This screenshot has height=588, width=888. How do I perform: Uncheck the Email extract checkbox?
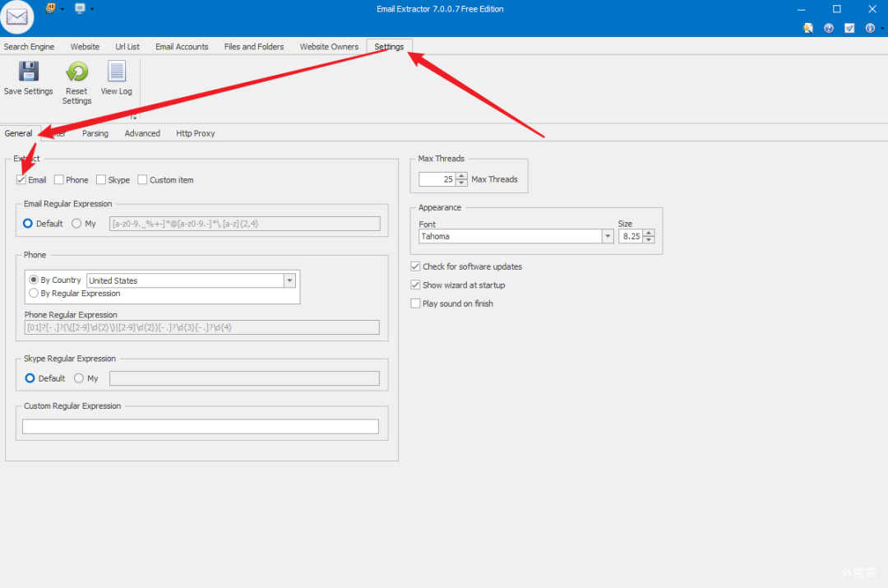coord(21,179)
